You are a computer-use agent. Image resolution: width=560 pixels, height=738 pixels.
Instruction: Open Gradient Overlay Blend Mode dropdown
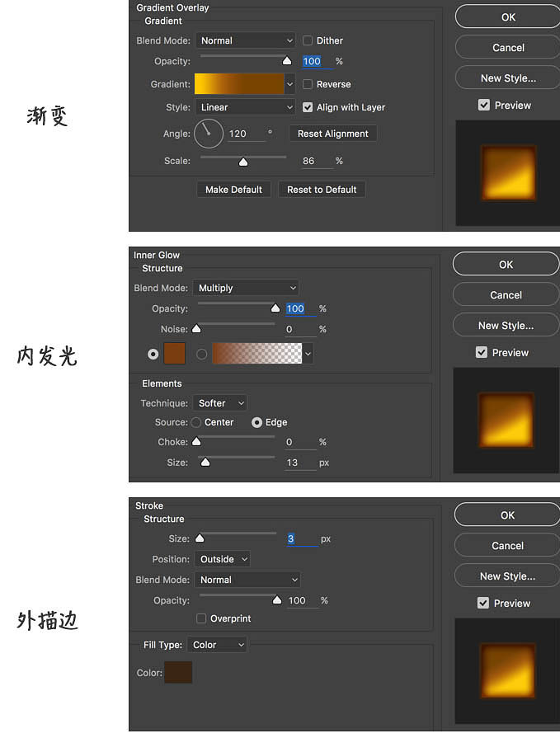tap(245, 40)
